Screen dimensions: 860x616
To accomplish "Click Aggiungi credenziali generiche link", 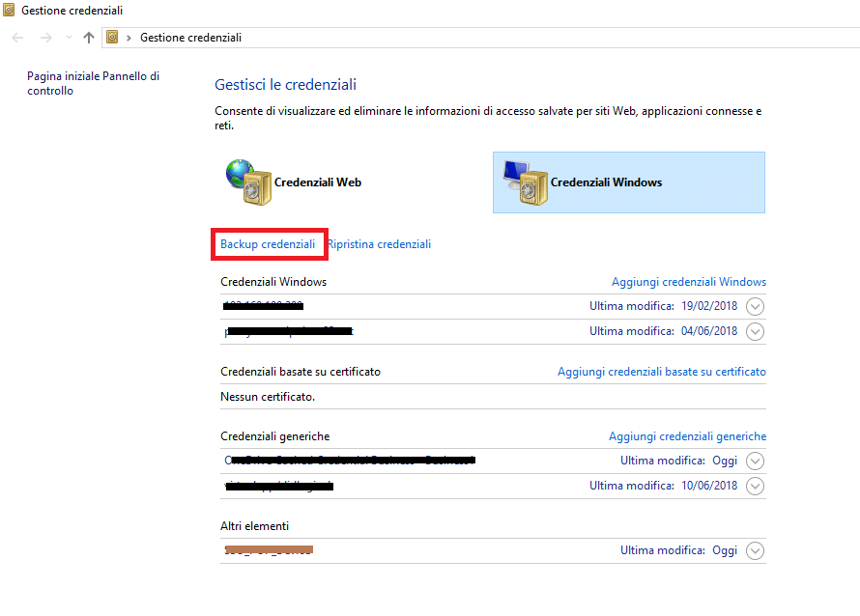I will click(x=688, y=436).
